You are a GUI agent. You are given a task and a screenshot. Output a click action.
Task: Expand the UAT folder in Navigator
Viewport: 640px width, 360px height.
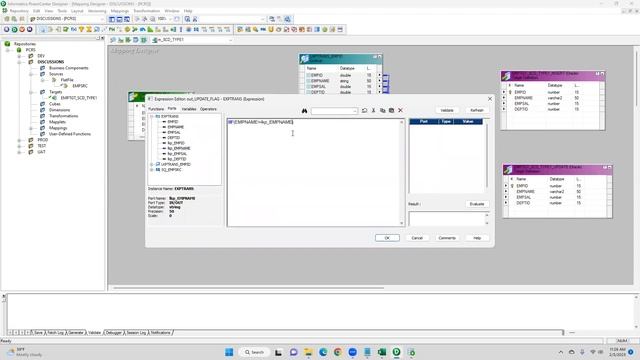(19, 152)
